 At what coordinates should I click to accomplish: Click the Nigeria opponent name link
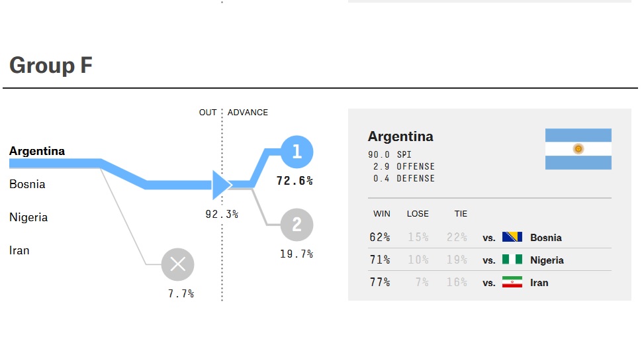pyautogui.click(x=547, y=260)
